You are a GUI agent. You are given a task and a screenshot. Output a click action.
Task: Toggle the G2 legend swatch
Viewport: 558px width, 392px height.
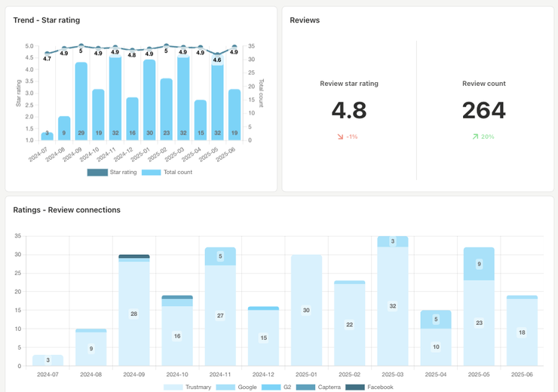pyautogui.click(x=271, y=387)
